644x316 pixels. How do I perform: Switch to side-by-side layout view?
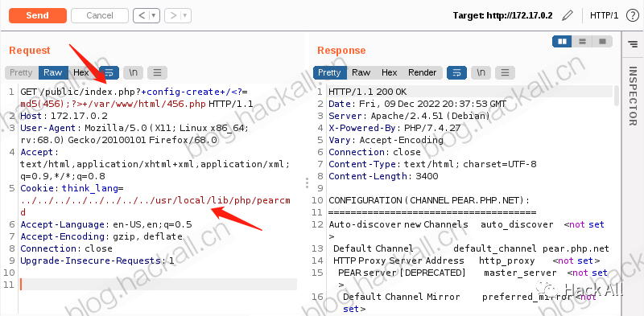(562, 42)
